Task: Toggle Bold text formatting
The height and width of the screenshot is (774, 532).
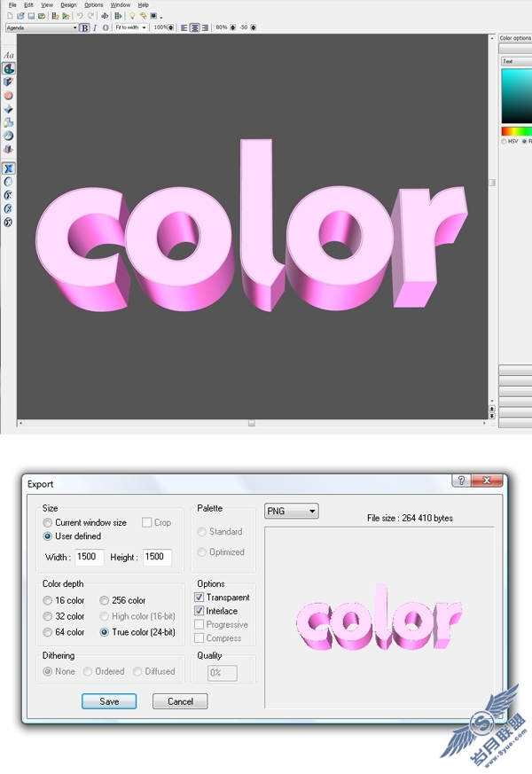Action: point(84,27)
